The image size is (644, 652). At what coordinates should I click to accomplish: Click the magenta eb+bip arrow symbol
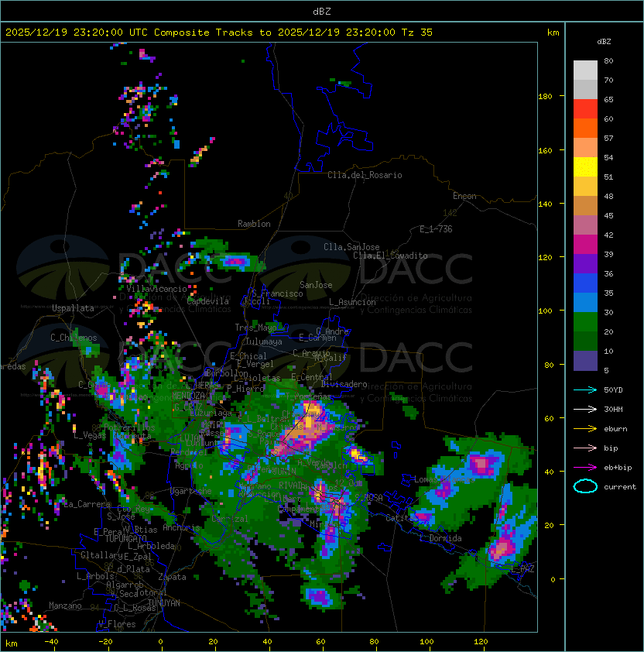click(585, 468)
